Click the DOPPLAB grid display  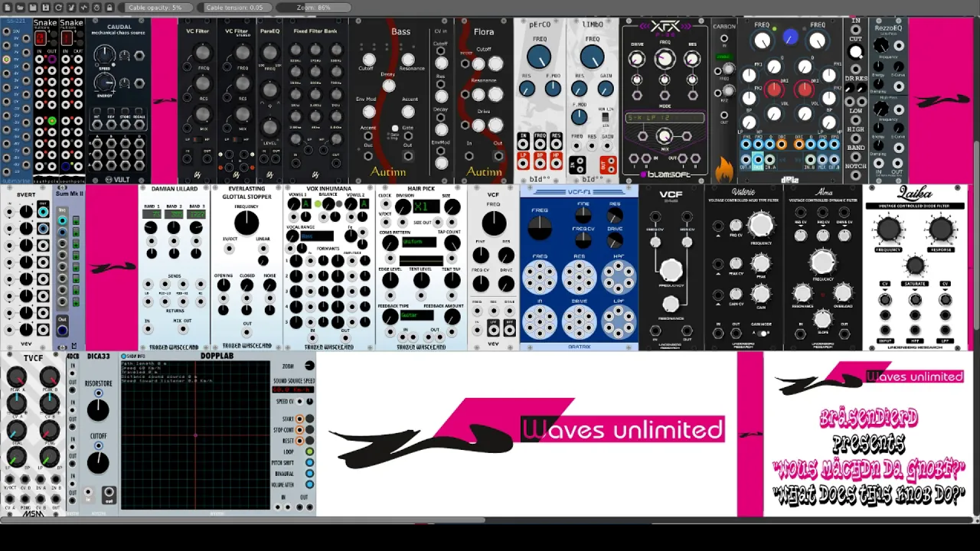tap(195, 434)
